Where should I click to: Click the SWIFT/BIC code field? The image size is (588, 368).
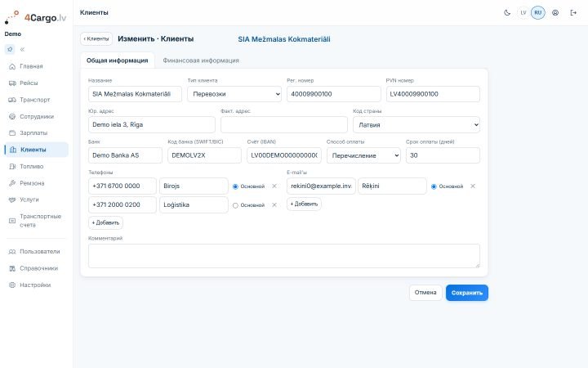[204, 155]
